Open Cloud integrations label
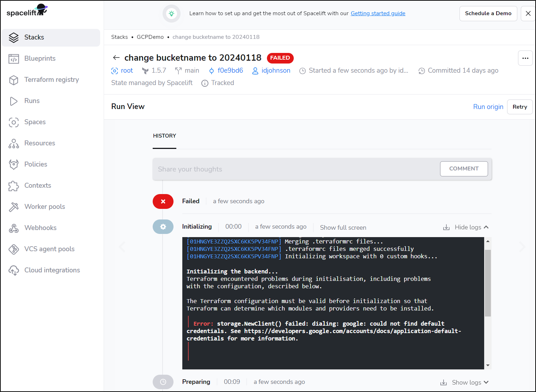The height and width of the screenshot is (392, 536). tap(52, 270)
